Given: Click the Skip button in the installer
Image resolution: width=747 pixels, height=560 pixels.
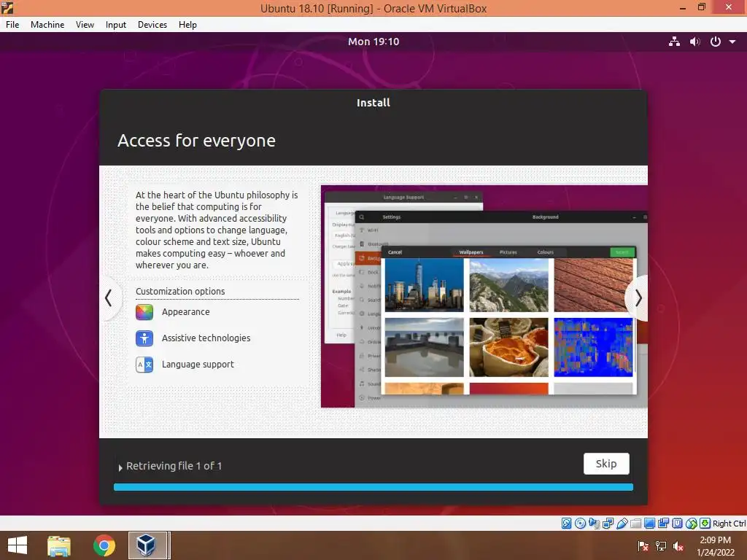Looking at the screenshot, I should (606, 463).
